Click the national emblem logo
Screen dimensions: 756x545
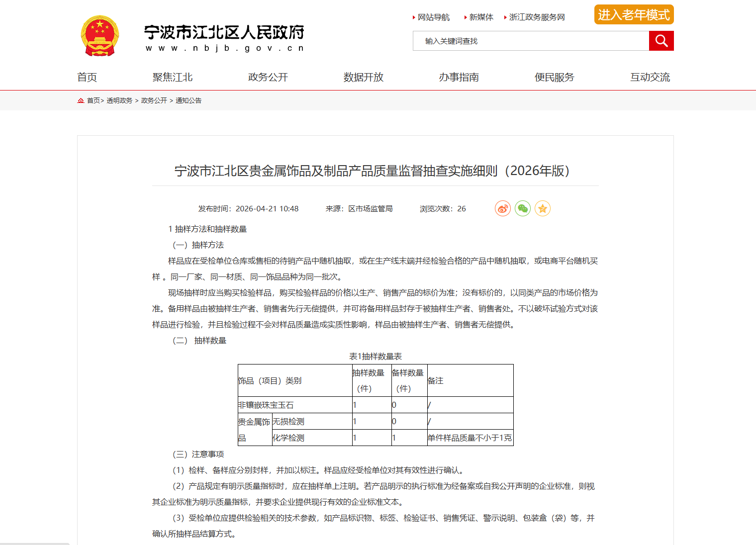[x=100, y=36]
